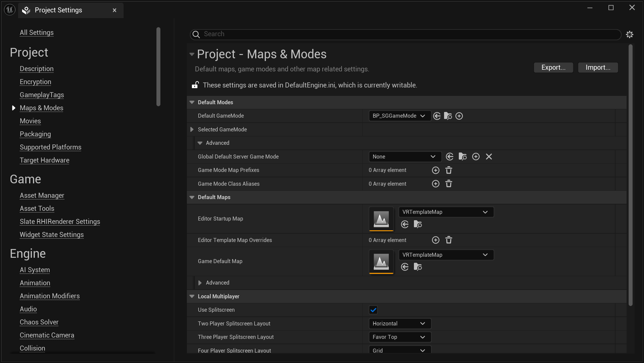Add element to Game Mode Map Prefixes

point(435,170)
